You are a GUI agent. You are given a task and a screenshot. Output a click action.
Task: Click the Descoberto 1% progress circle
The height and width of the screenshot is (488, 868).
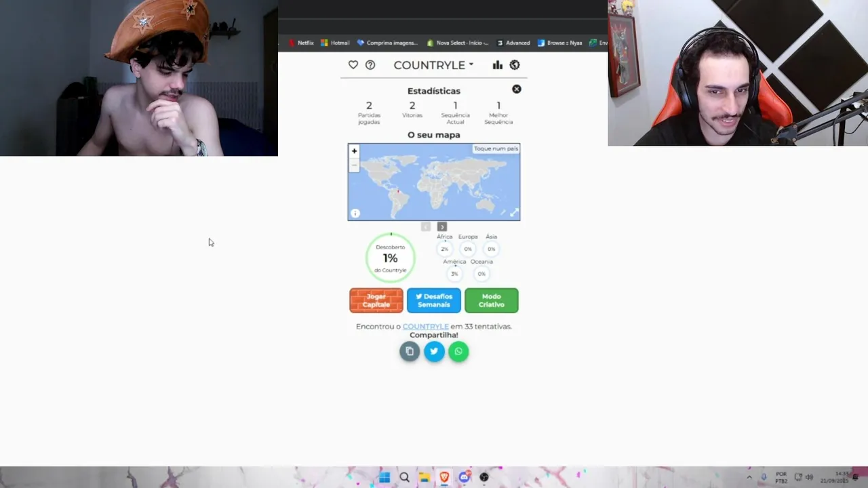tap(391, 258)
